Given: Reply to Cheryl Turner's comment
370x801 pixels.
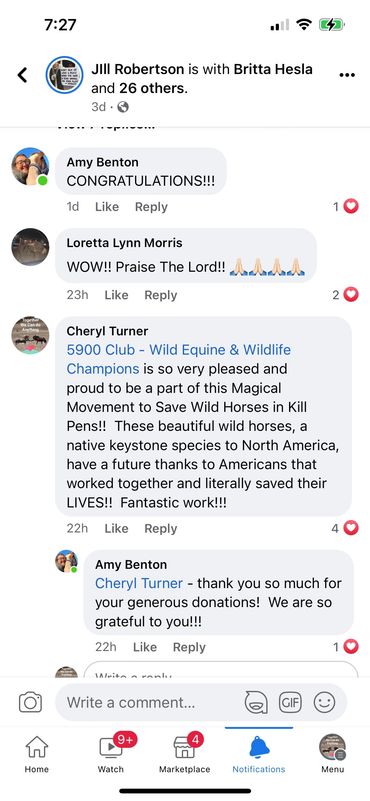Looking at the screenshot, I should click(160, 529).
